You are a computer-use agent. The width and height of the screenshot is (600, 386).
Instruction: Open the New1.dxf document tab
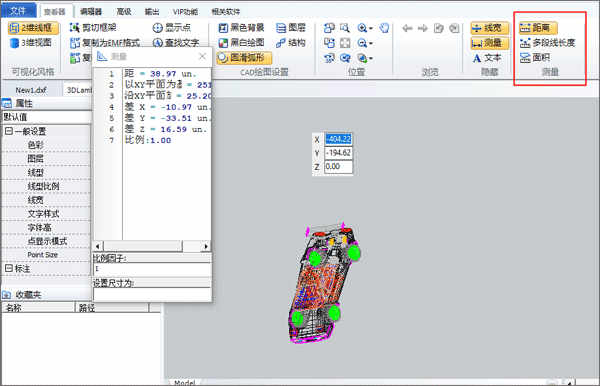coord(31,90)
